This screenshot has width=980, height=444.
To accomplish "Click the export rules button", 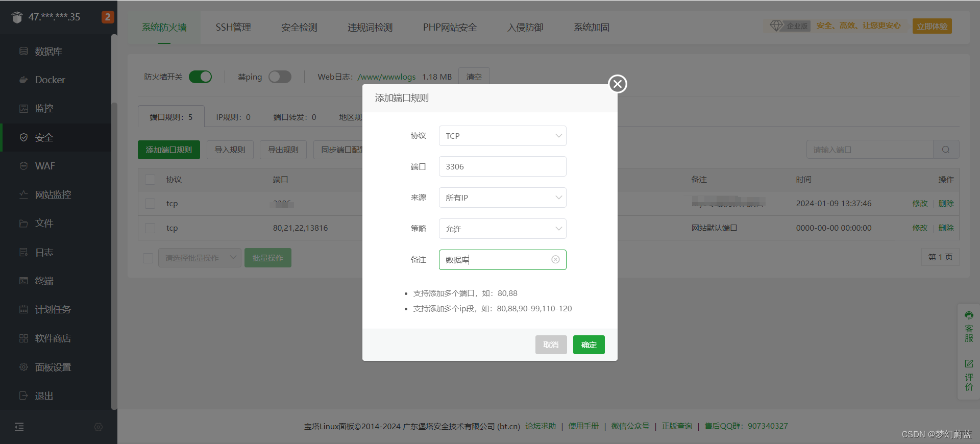I will click(x=283, y=150).
